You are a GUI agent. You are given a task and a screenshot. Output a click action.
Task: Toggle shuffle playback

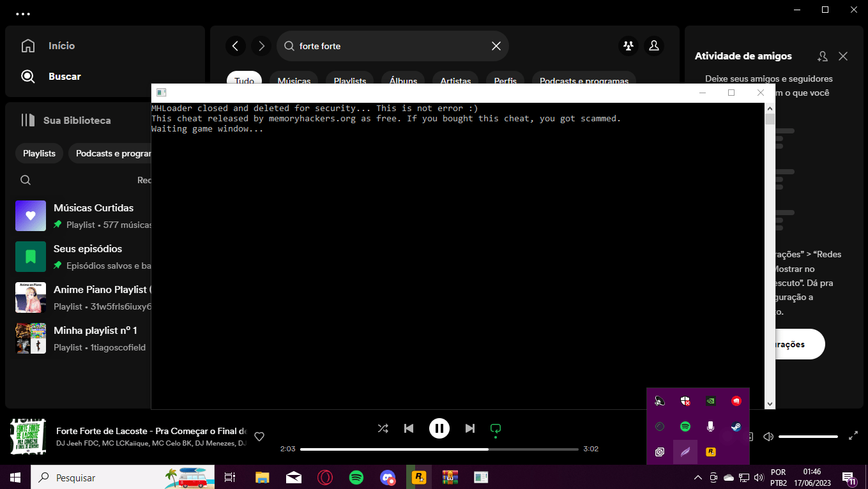coord(383,428)
